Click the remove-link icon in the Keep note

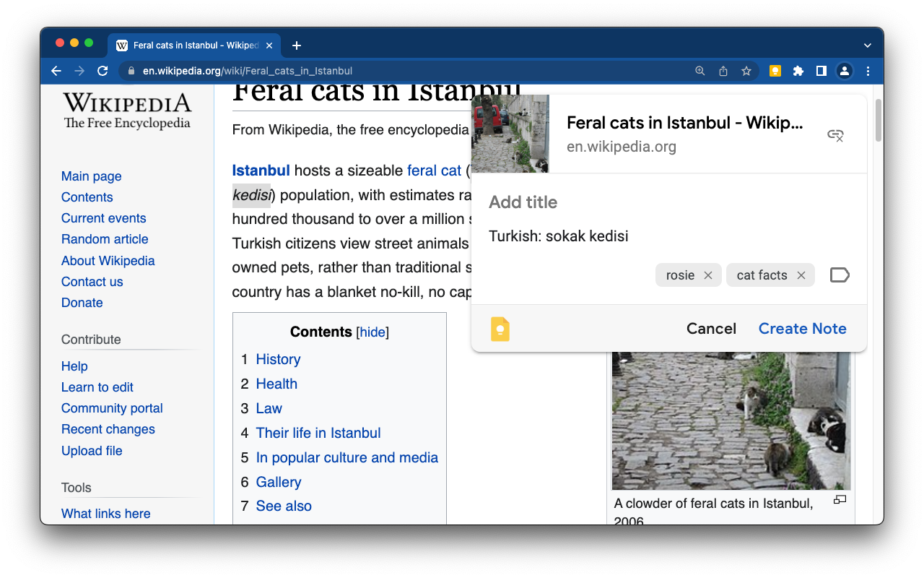tap(835, 135)
